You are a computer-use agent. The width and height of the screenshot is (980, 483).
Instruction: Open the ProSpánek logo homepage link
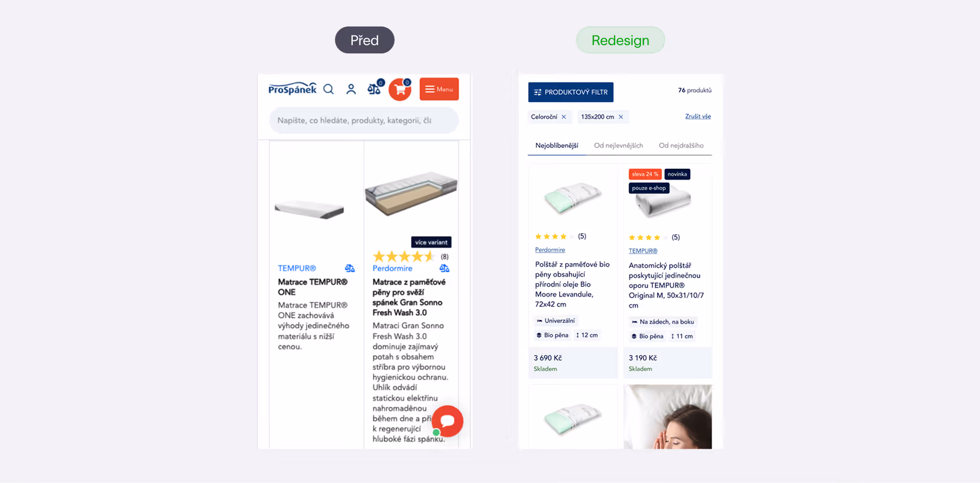[x=292, y=89]
